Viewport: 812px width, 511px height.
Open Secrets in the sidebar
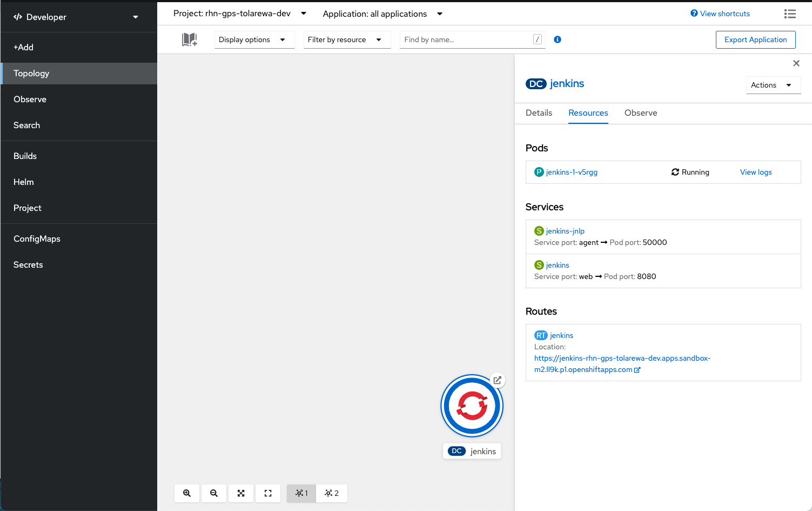[x=79, y=265]
